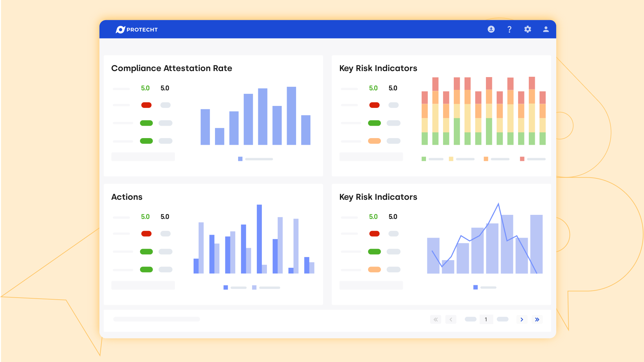Image resolution: width=644 pixels, height=362 pixels.
Task: Click the last page double-arrow icon
Action: (537, 319)
